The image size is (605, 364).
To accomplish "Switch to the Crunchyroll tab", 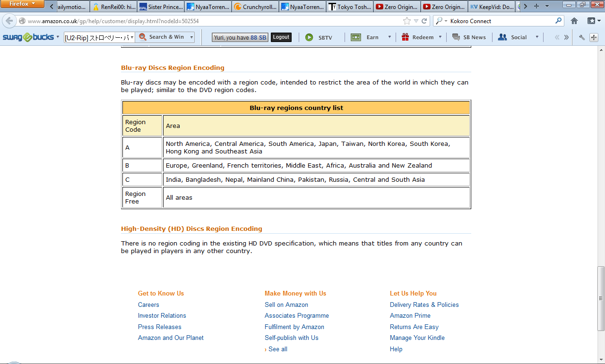I will point(256,7).
